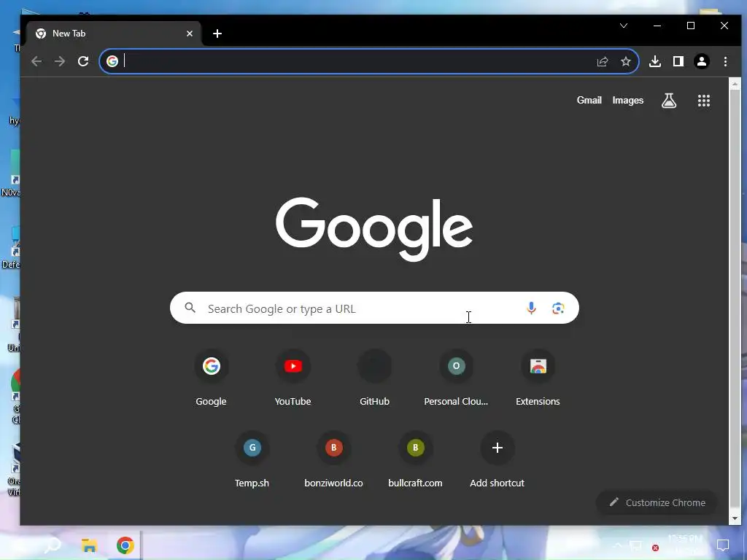Click the Google icon in address bar
Viewport: 747px width, 560px height.
(112, 61)
